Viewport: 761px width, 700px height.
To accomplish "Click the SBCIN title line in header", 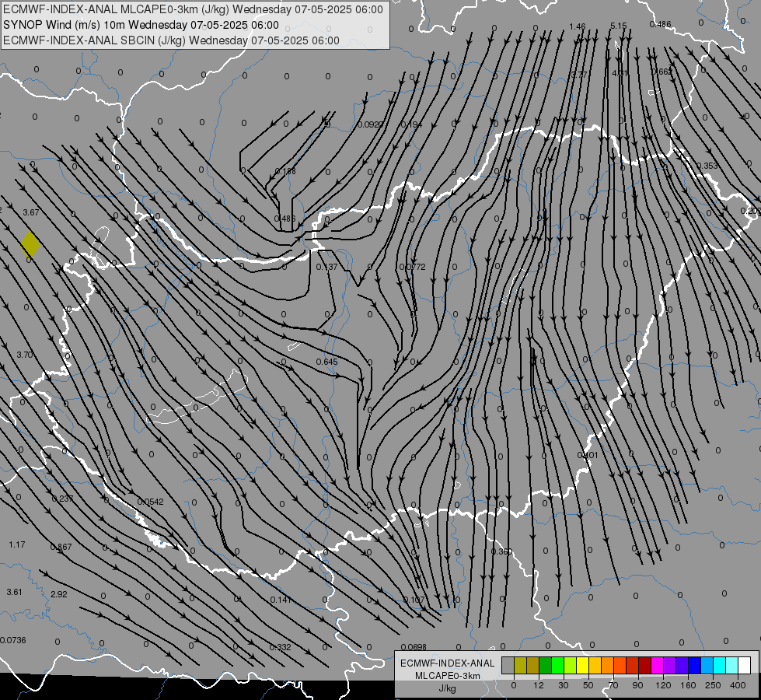I will click(171, 40).
